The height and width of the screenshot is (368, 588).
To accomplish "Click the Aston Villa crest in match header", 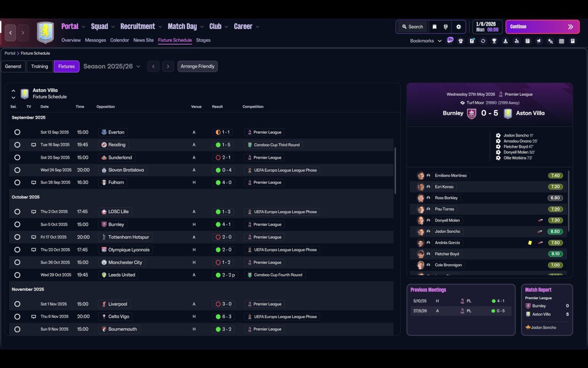I will click(x=508, y=114).
